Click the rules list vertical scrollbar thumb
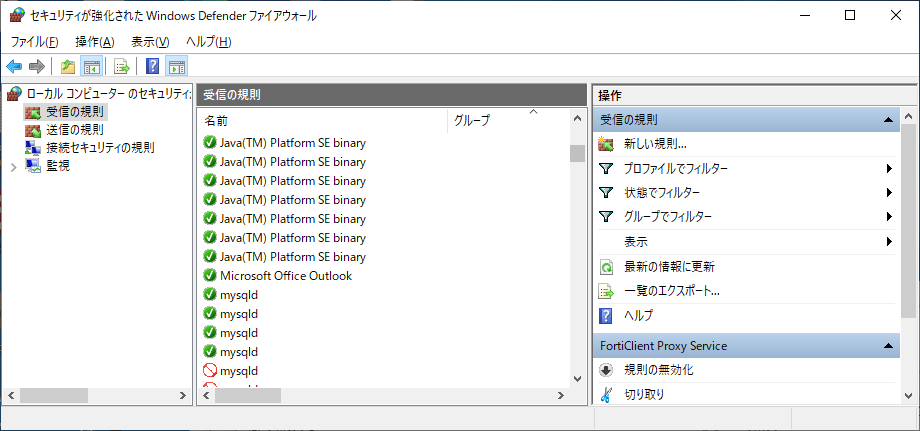 click(577, 152)
